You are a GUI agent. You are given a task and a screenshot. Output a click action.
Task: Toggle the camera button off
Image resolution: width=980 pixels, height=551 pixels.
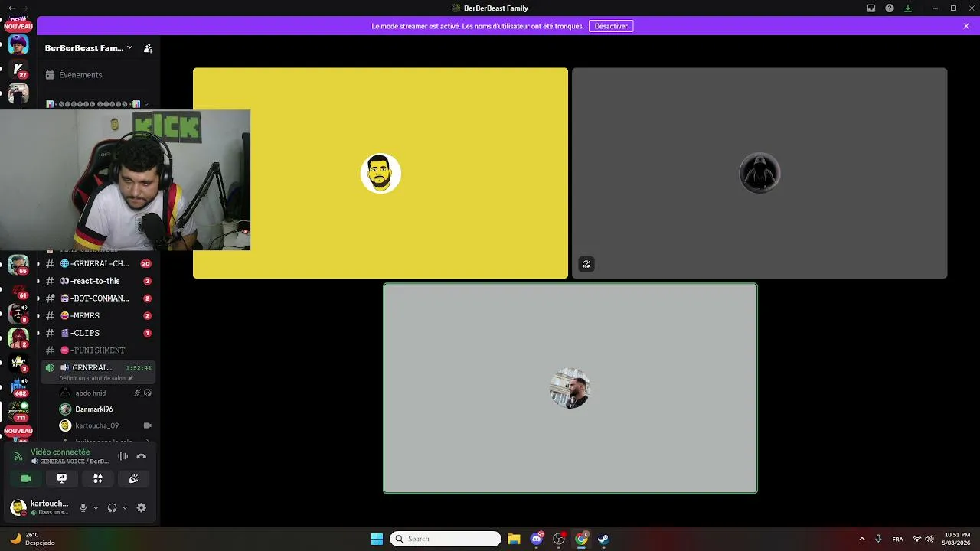pyautogui.click(x=26, y=478)
